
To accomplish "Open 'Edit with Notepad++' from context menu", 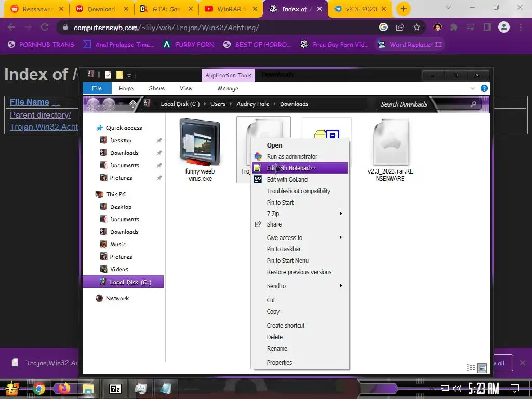I will coord(300,168).
